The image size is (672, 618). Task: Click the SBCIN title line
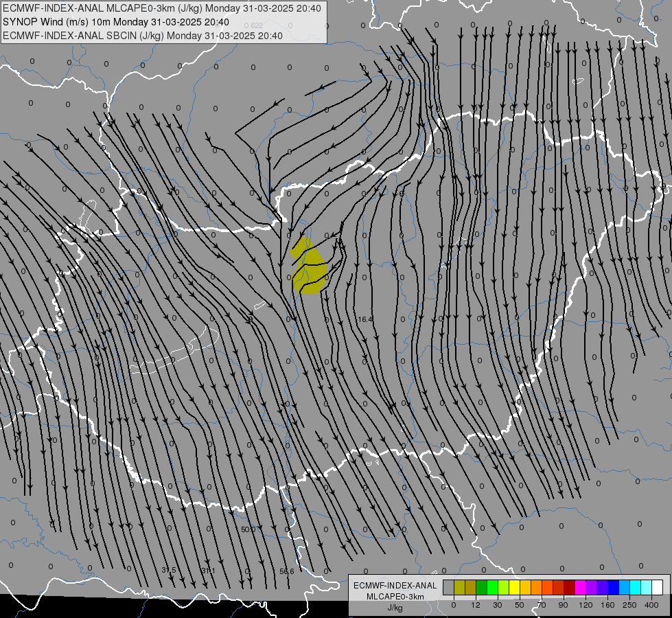coord(143,36)
